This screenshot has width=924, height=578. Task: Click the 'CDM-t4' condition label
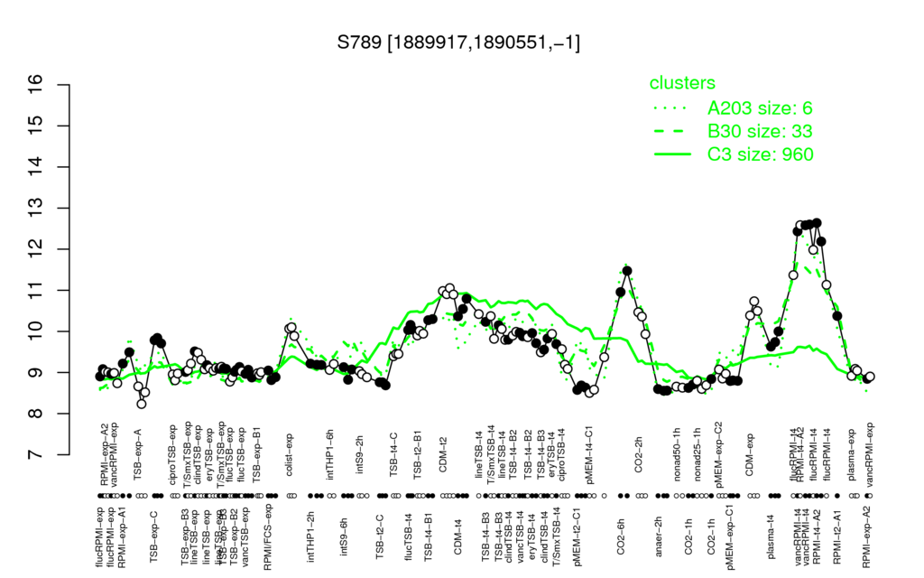(457, 538)
